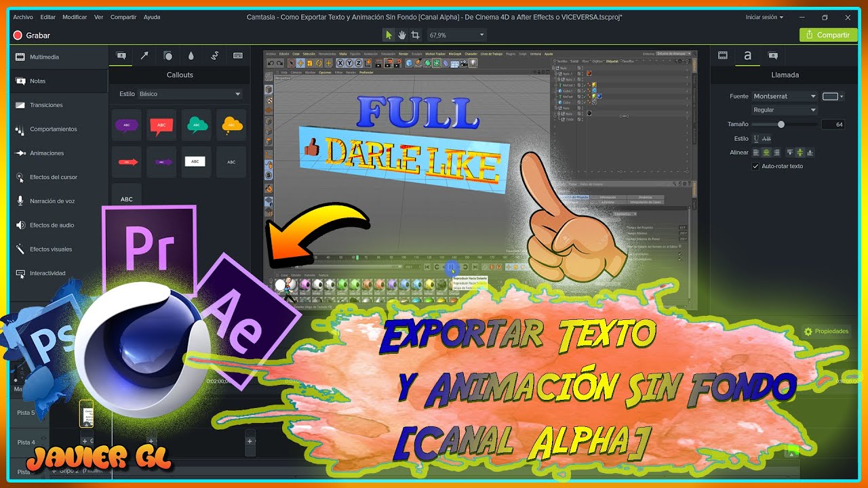868x488 pixels.
Task: Open the Archivo menu
Action: coord(23,17)
